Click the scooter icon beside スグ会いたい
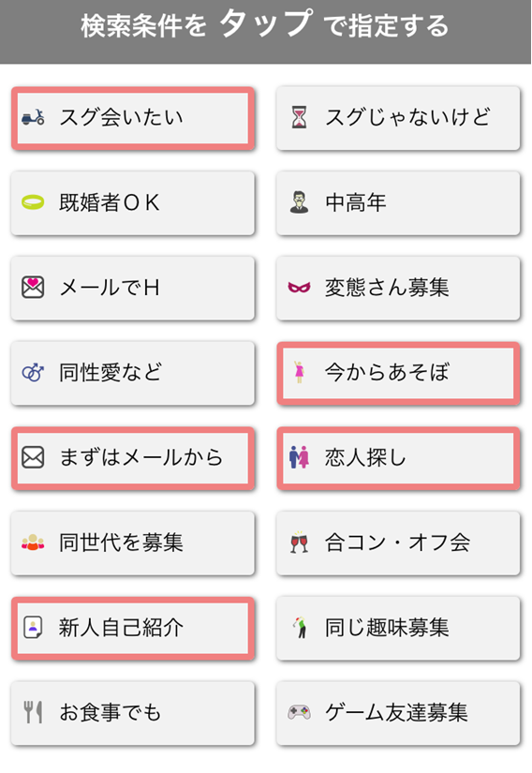Image resolution: width=532 pixels, height=773 pixels. pyautogui.click(x=33, y=118)
